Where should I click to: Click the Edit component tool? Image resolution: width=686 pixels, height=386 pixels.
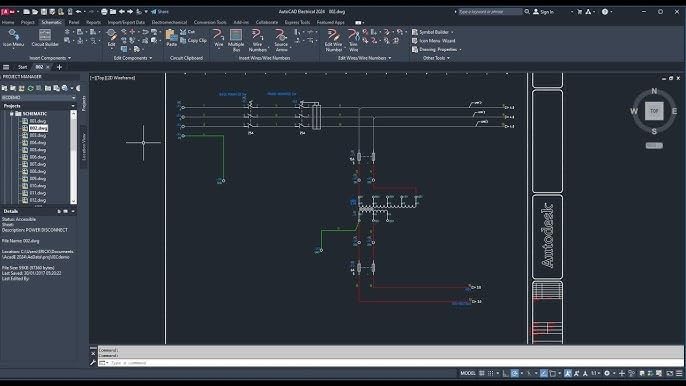coord(111,38)
